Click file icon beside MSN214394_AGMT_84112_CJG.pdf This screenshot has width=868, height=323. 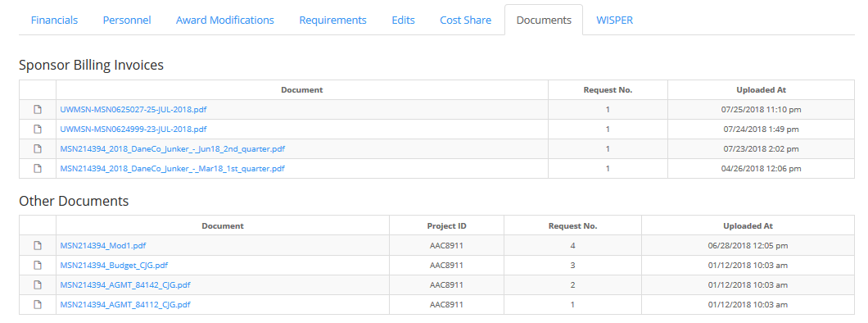[x=38, y=305]
